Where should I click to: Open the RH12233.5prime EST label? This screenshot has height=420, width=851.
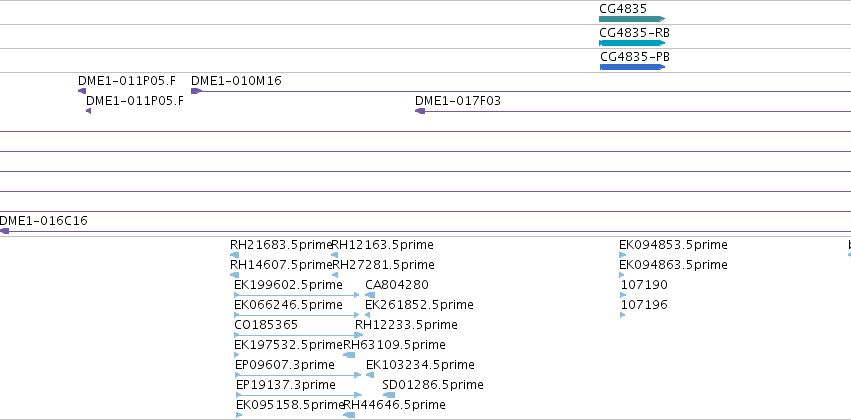pos(406,325)
